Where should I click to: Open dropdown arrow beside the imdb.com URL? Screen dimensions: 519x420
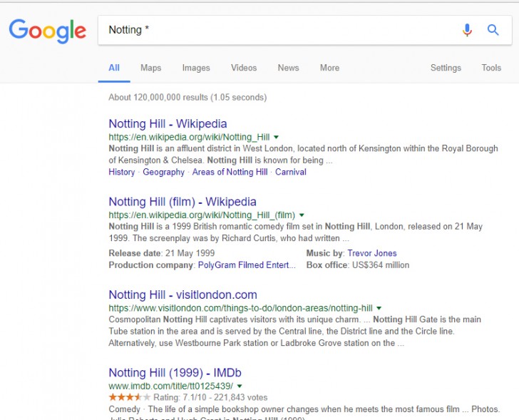(x=240, y=386)
